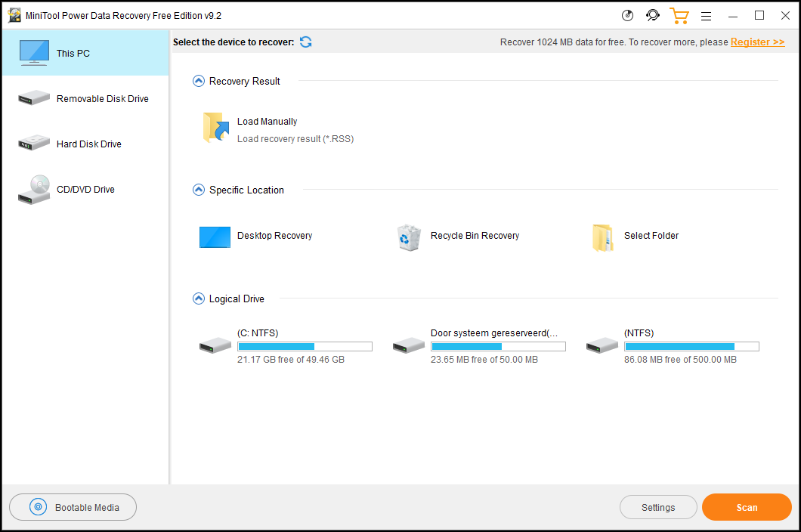Open the hamburger menu icon
The width and height of the screenshot is (801, 532).
[706, 17]
